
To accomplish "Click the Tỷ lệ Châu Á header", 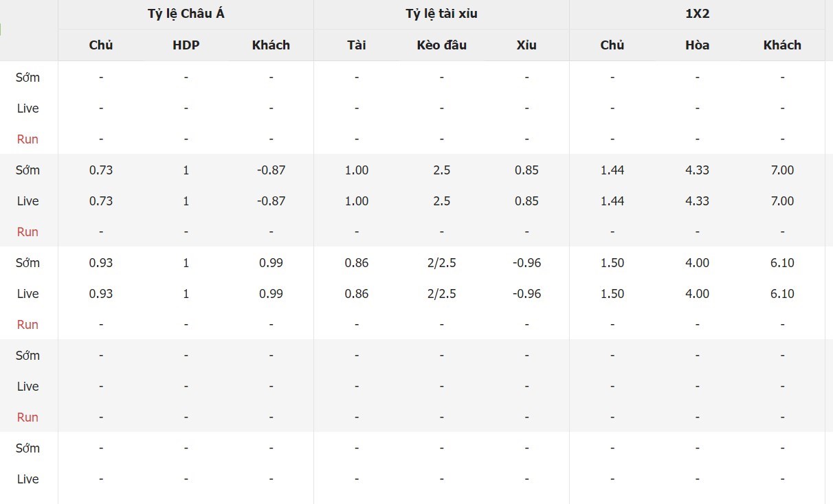I will click(186, 14).
